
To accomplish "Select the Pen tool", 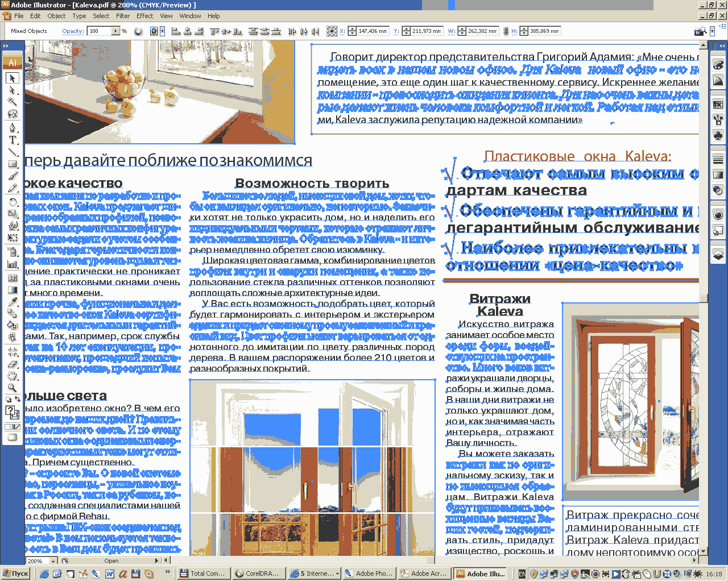I will pos(13,128).
